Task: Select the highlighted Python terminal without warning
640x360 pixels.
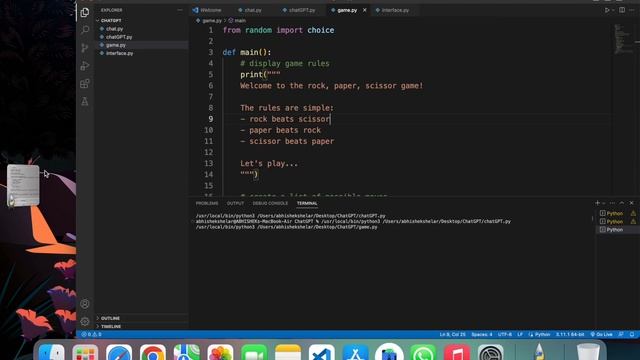Action: click(616, 230)
